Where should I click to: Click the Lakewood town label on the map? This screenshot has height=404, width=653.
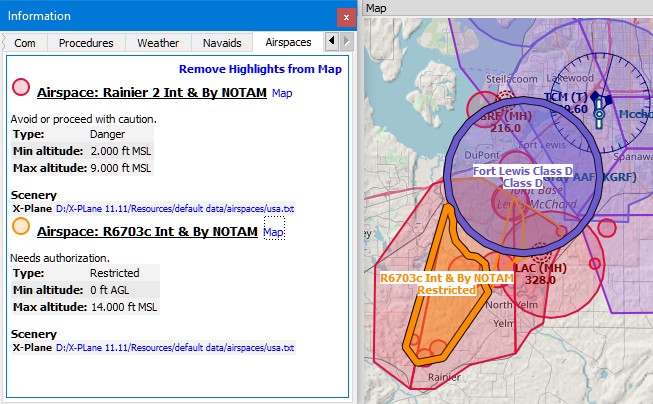pos(570,78)
